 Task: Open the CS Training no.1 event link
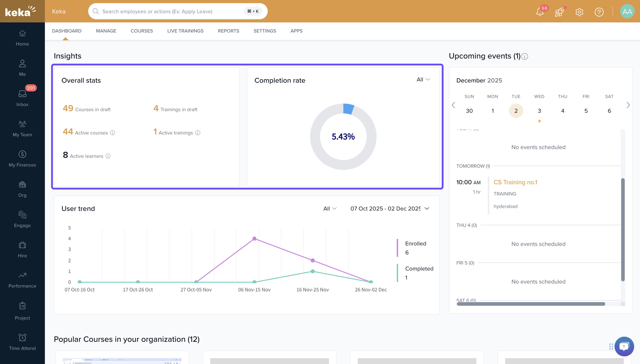515,182
